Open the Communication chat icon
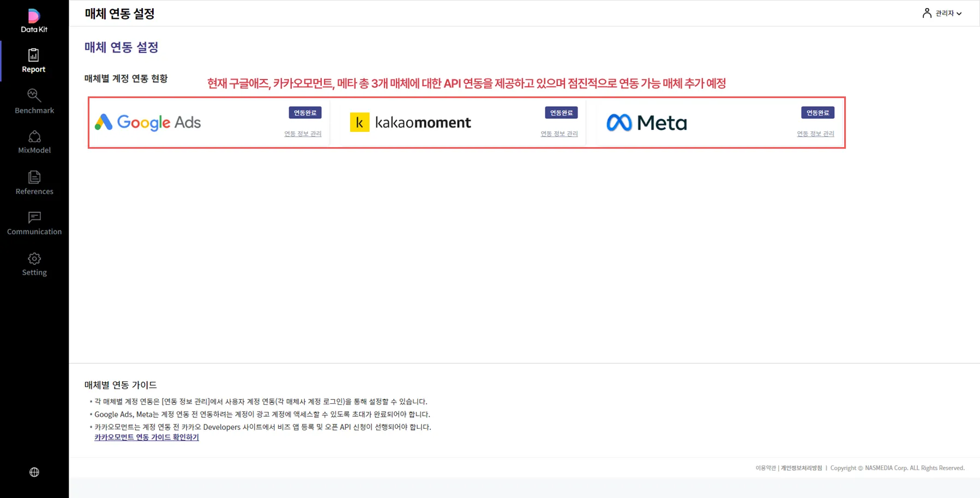Viewport: 980px width, 498px height. coord(34,217)
